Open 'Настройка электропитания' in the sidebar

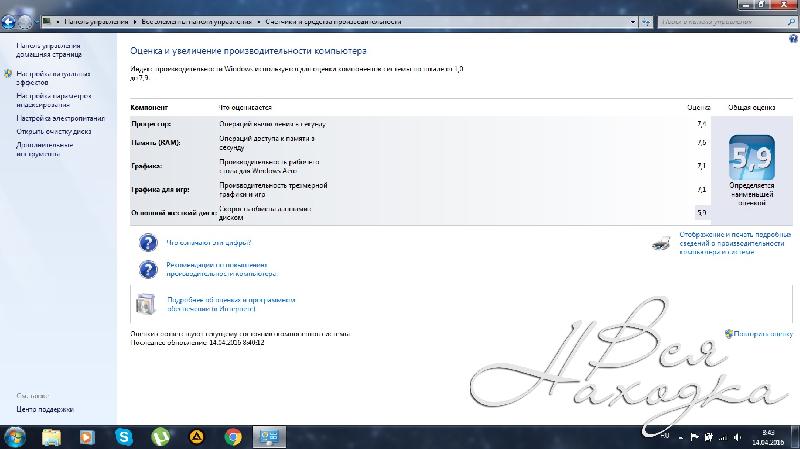click(x=60, y=118)
